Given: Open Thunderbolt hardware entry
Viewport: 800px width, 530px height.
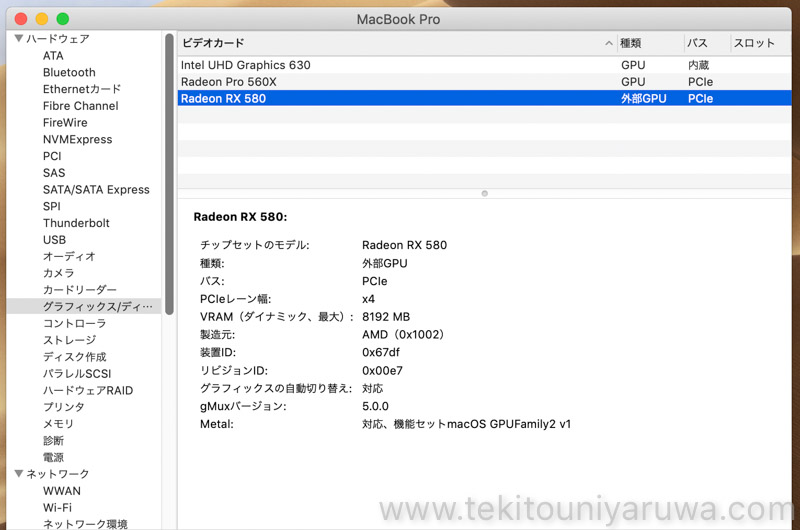Looking at the screenshot, I should [76, 223].
